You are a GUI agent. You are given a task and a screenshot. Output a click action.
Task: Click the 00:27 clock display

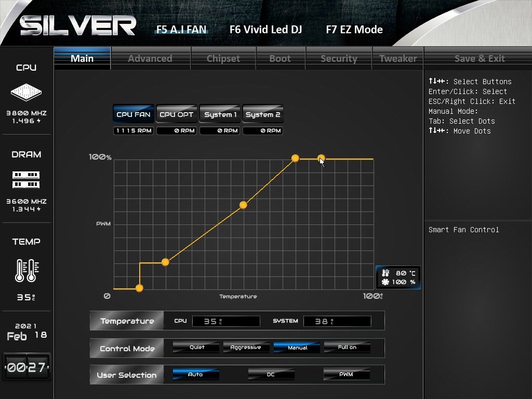[x=26, y=367]
